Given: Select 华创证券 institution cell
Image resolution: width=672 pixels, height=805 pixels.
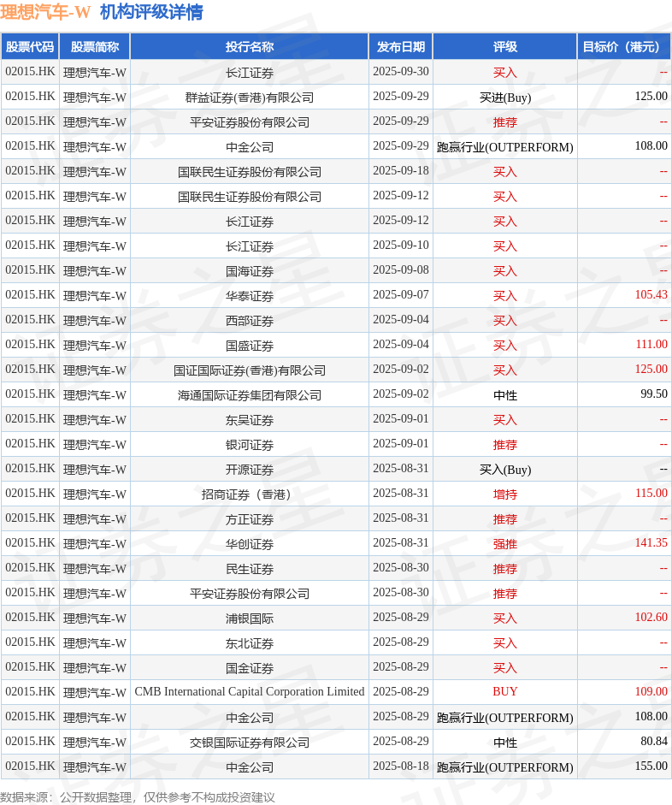Looking at the screenshot, I should [x=250, y=544].
